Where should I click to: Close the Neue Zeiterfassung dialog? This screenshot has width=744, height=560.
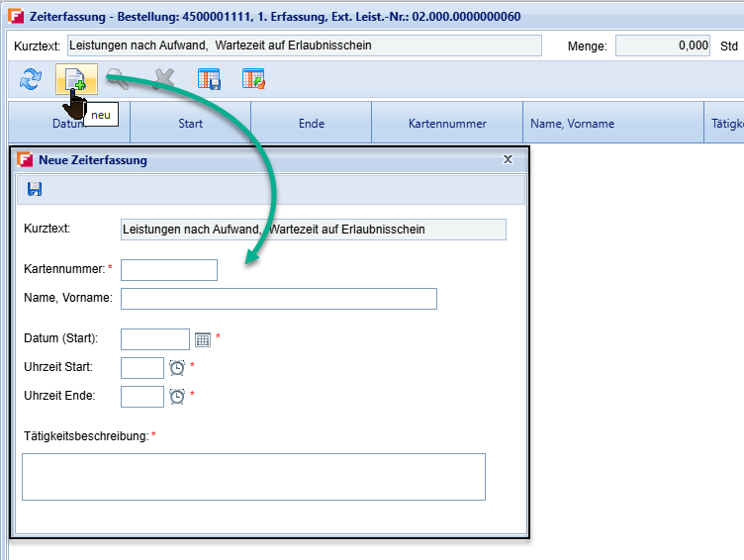pyautogui.click(x=509, y=159)
